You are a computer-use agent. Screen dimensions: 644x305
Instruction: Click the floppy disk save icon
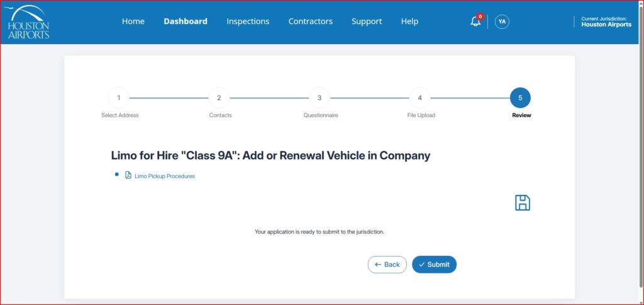[522, 202]
